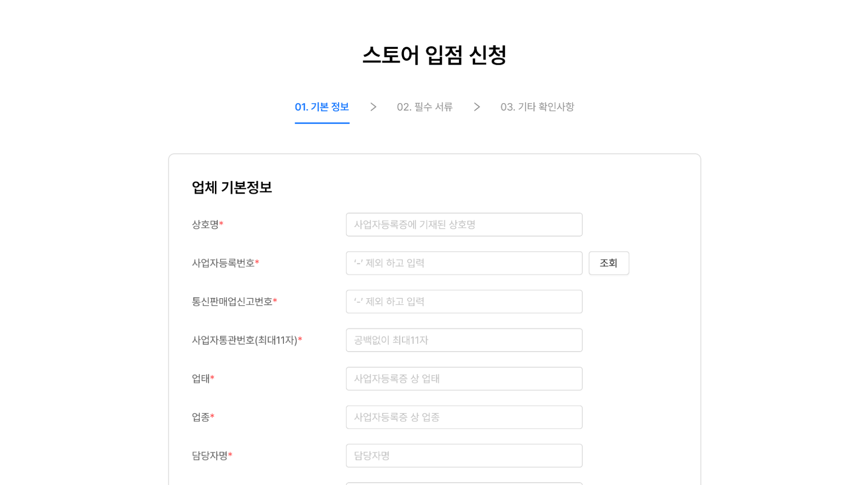Click the 조회 lookup button
The image size is (868, 485).
pos(609,263)
